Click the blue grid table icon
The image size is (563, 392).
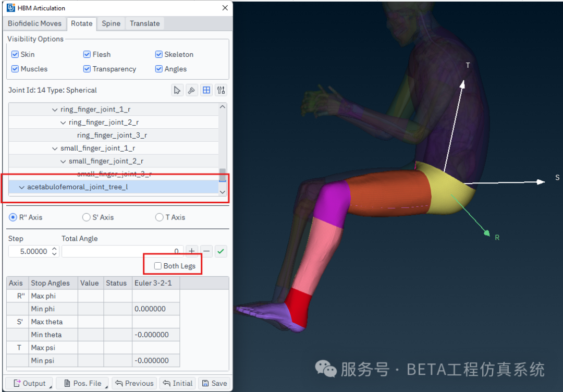pyautogui.click(x=206, y=90)
